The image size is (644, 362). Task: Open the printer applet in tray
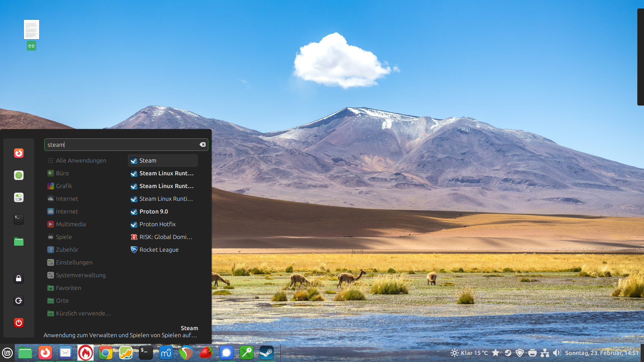[x=532, y=353]
